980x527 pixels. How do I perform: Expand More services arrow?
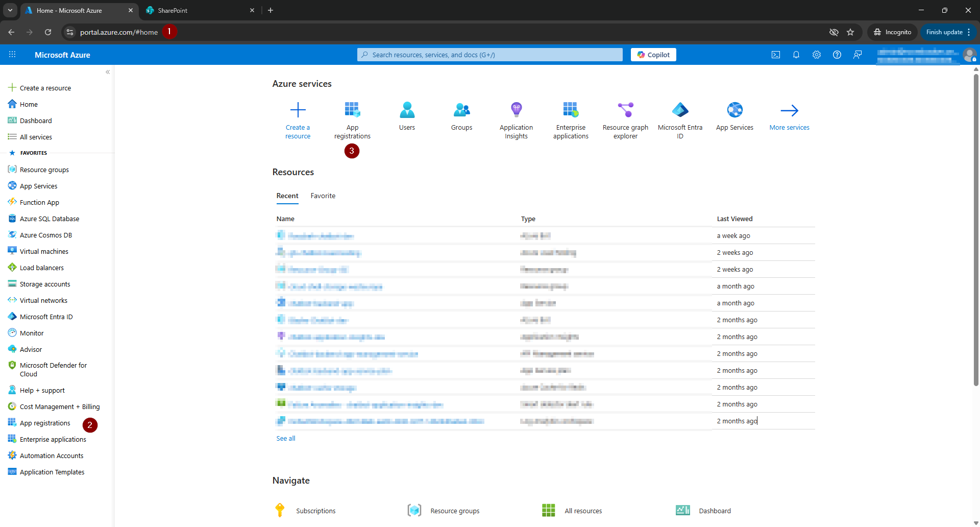789,116
